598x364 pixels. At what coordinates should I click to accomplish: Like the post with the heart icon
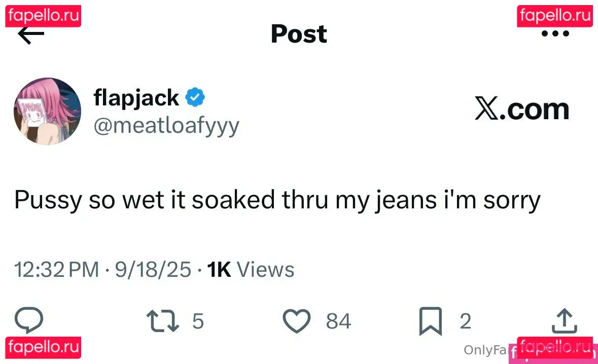click(296, 321)
